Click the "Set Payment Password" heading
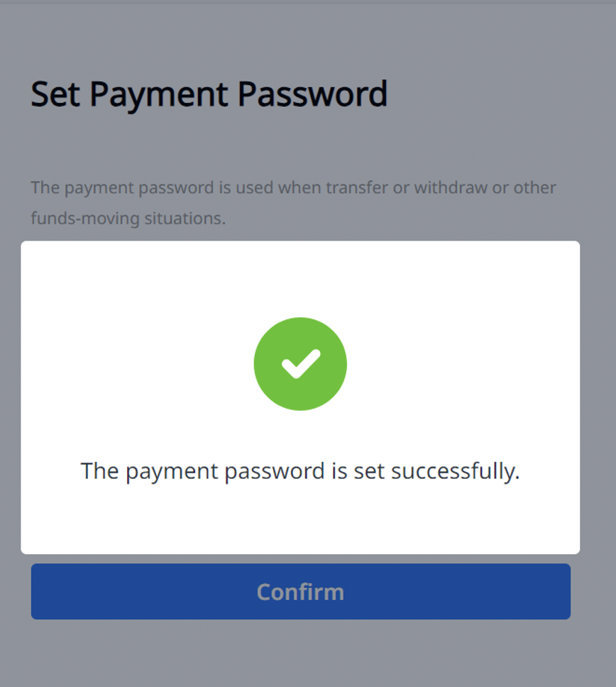The width and height of the screenshot is (616, 687). click(209, 94)
